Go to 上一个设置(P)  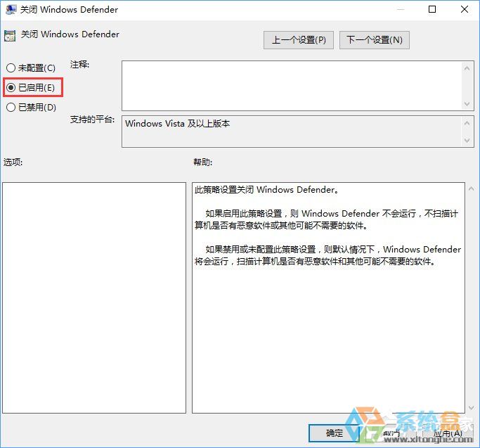299,40
